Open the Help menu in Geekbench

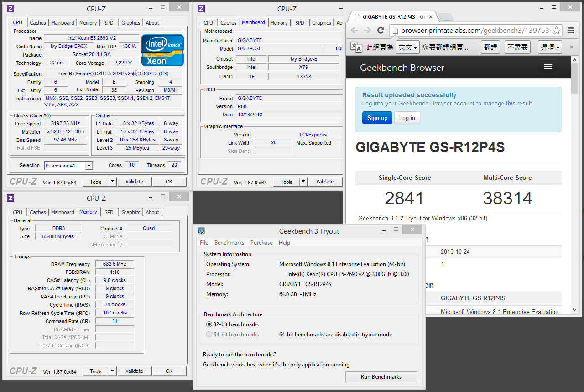(x=284, y=243)
